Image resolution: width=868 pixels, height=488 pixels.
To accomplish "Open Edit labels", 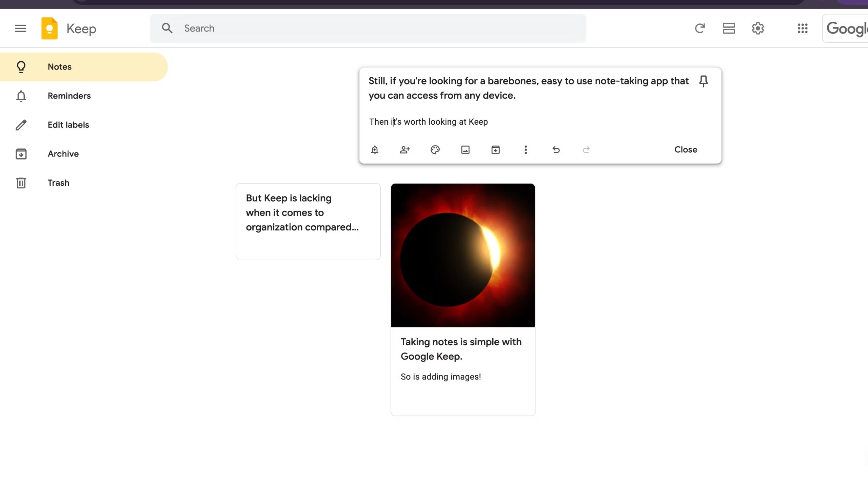I will (68, 125).
